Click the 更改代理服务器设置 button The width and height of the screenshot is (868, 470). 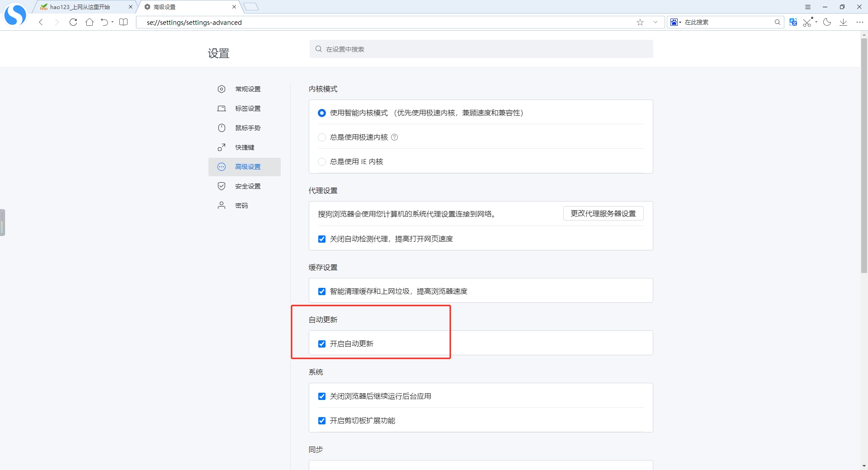(x=603, y=213)
